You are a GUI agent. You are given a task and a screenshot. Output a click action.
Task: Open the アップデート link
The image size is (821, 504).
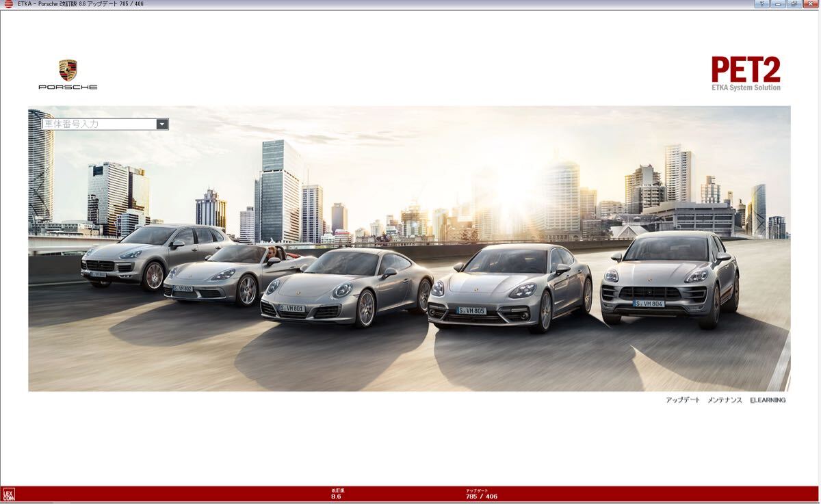682,400
